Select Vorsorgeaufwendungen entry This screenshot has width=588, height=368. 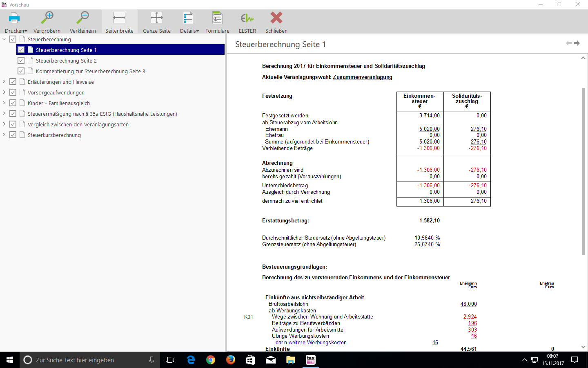pyautogui.click(x=56, y=92)
